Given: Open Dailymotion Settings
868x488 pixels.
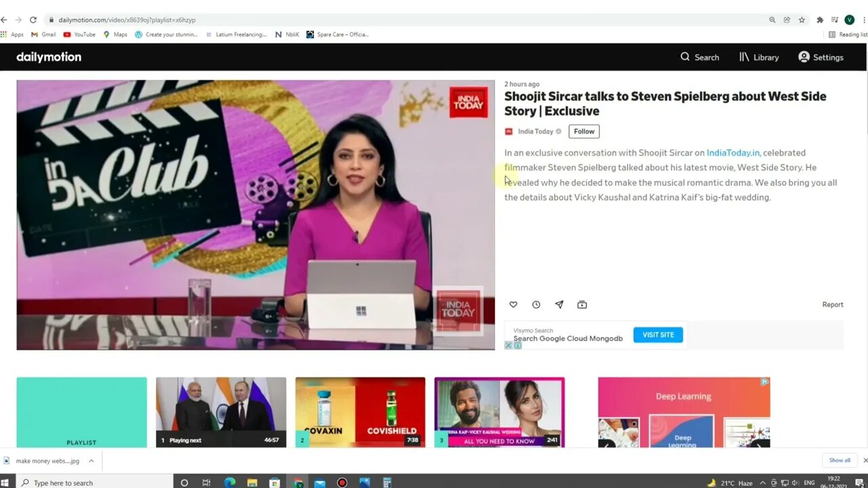Looking at the screenshot, I should coord(821,57).
